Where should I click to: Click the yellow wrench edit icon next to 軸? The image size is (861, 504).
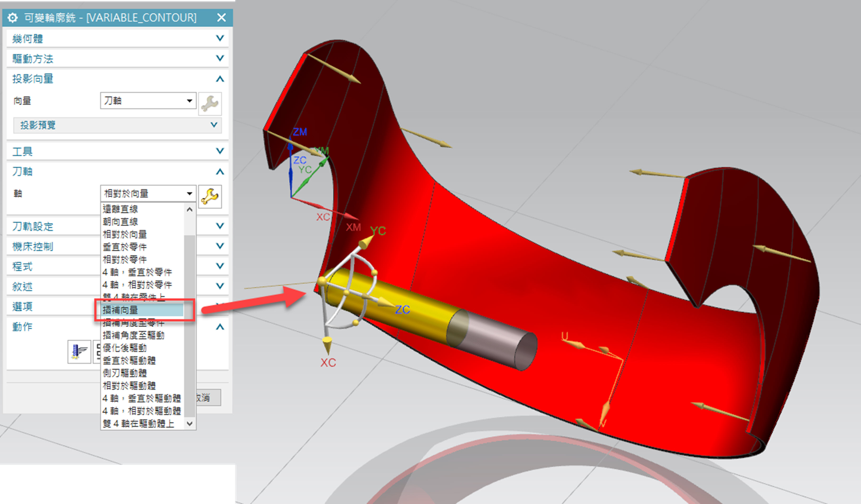210,196
